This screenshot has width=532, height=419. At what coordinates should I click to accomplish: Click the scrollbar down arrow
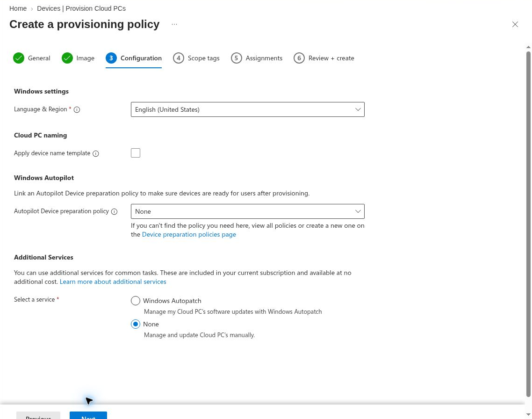(528, 414)
